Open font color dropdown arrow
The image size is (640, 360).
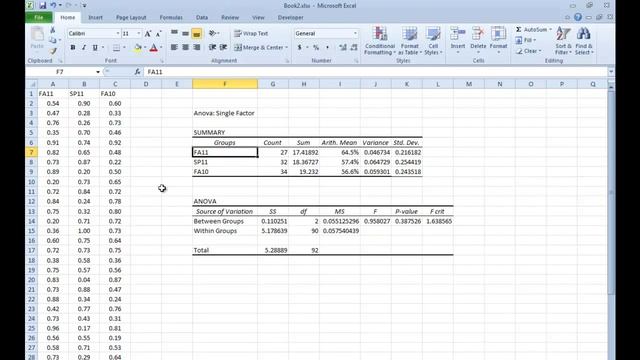click(x=161, y=48)
